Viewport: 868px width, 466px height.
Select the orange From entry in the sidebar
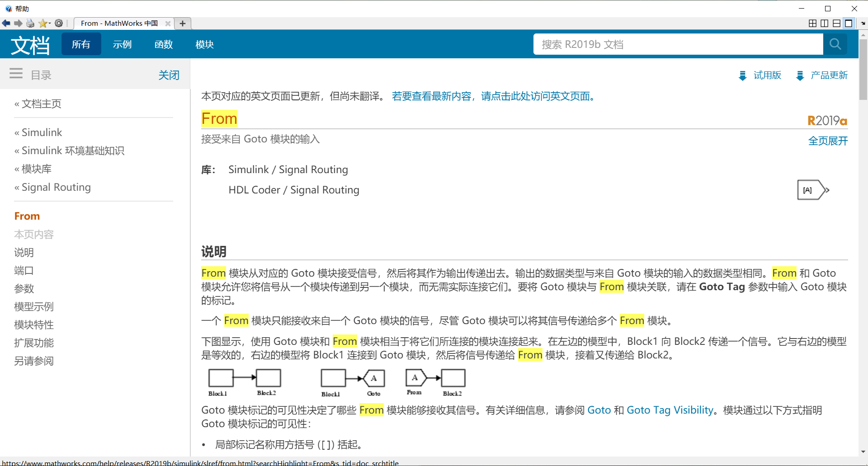pos(27,216)
